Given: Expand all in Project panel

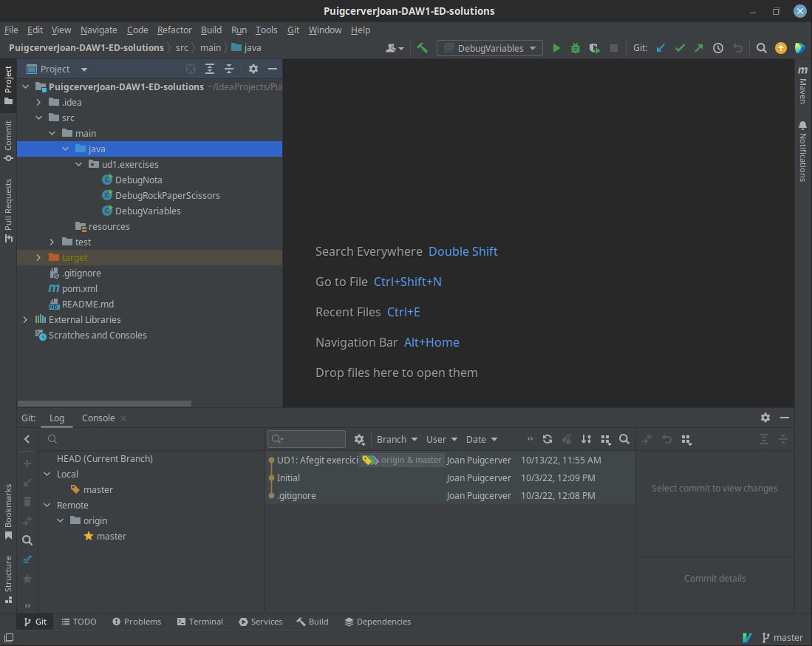Looking at the screenshot, I should (x=210, y=69).
